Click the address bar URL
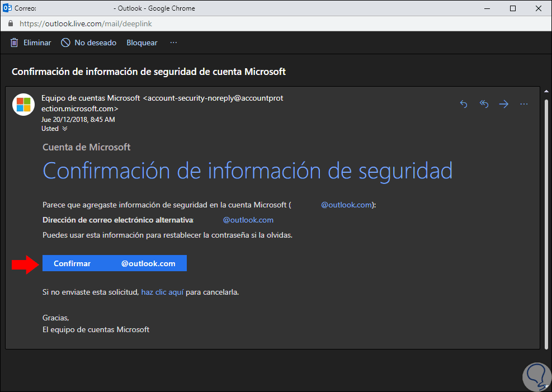552x392 pixels. (86, 23)
